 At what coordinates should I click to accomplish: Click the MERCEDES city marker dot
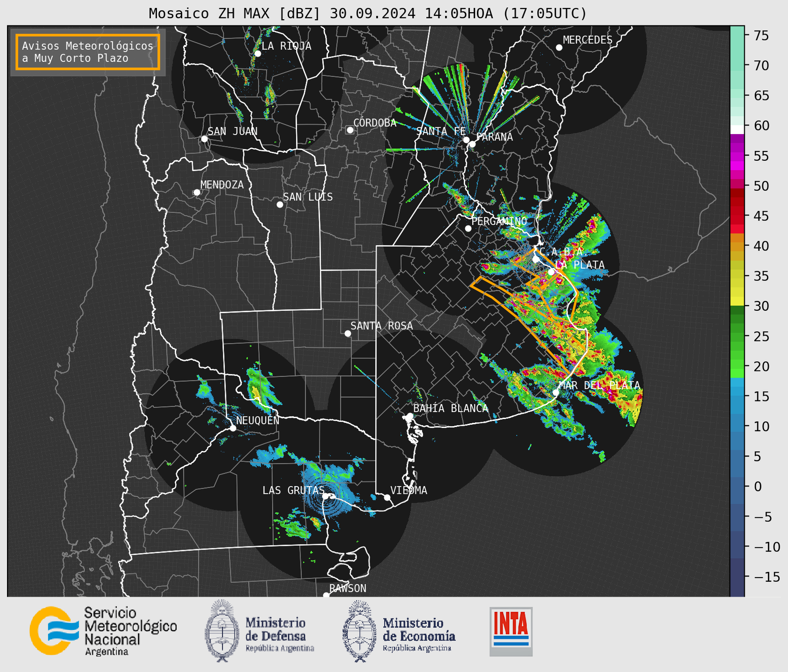tap(559, 48)
